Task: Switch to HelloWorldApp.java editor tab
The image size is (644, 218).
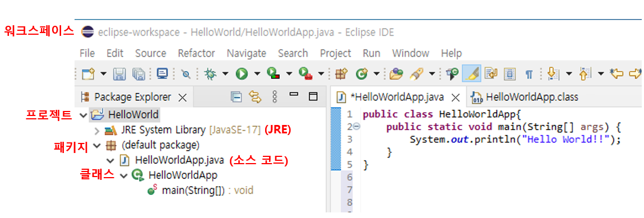Action: click(397, 98)
